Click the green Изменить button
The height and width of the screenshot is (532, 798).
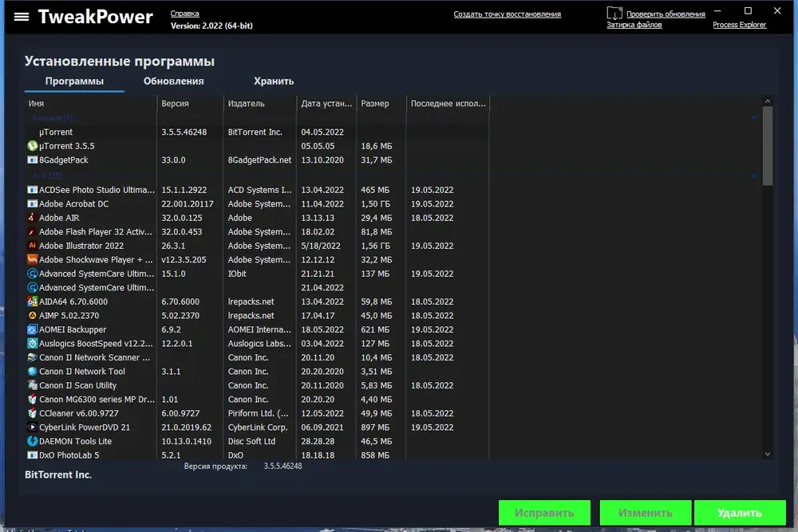[646, 513]
